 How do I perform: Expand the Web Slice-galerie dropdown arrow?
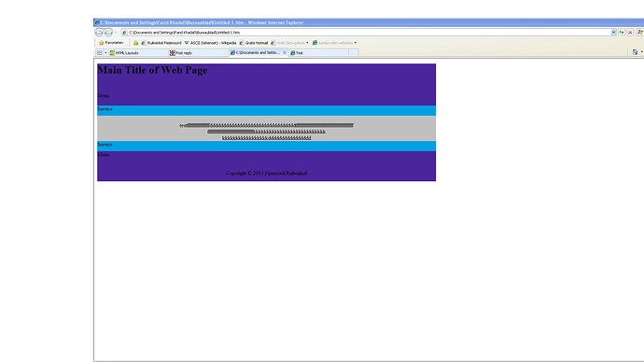(307, 43)
